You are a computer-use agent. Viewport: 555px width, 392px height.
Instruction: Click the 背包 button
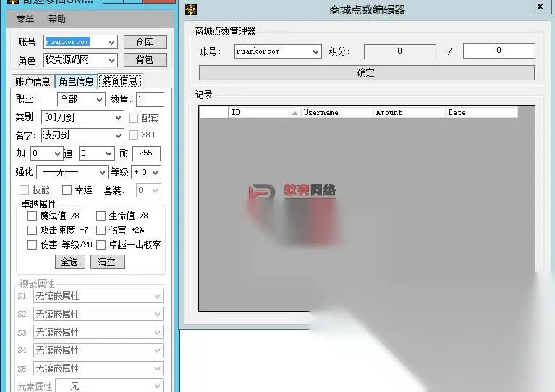tap(145, 59)
